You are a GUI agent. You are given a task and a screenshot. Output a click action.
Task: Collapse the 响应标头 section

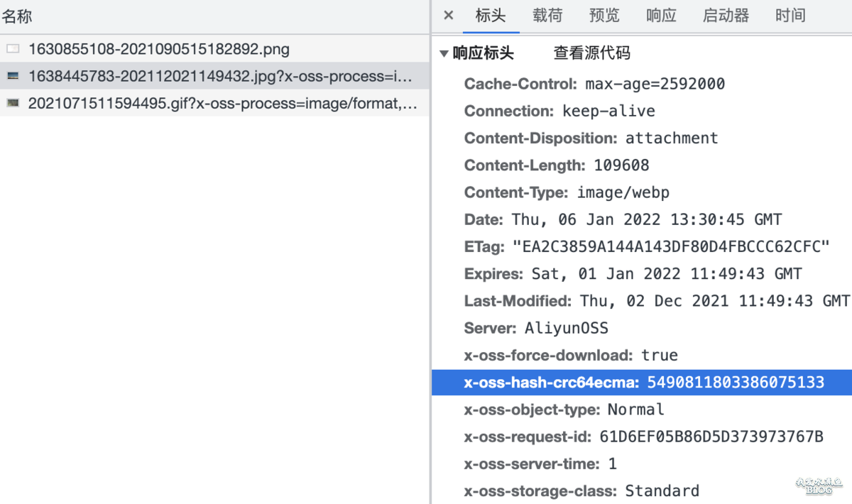(444, 53)
